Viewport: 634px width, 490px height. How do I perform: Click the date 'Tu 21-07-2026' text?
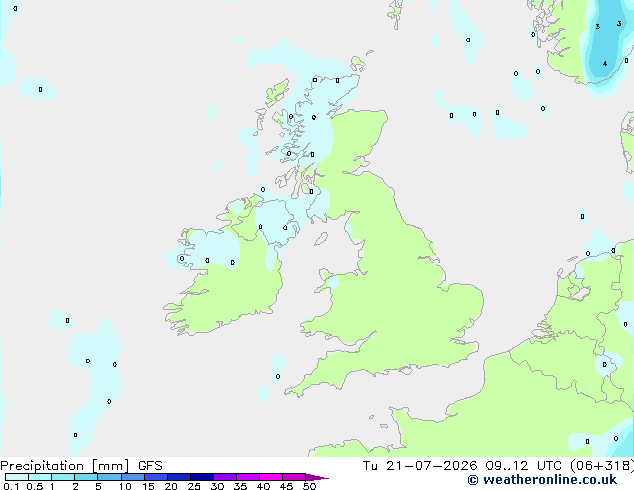pos(420,466)
